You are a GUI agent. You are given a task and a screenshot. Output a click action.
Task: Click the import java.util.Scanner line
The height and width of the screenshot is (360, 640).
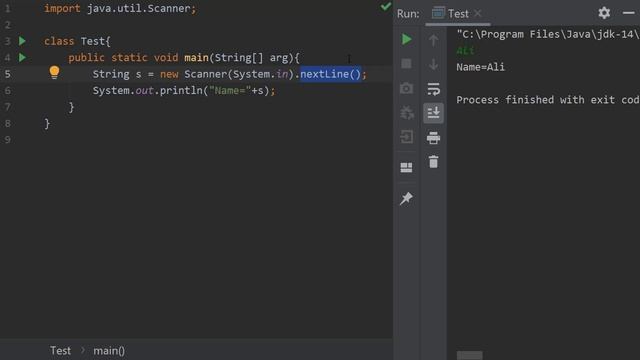[x=120, y=9]
